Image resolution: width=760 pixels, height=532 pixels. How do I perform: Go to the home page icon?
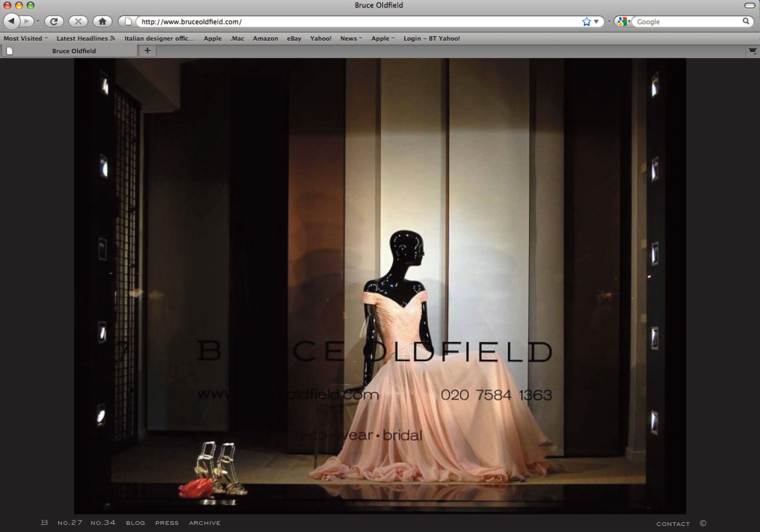[x=102, y=21]
